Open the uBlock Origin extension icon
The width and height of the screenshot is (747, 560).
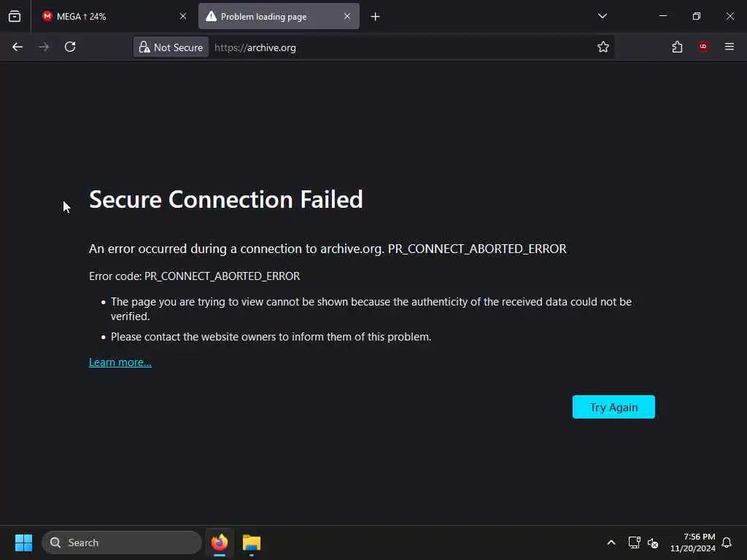[x=703, y=47]
